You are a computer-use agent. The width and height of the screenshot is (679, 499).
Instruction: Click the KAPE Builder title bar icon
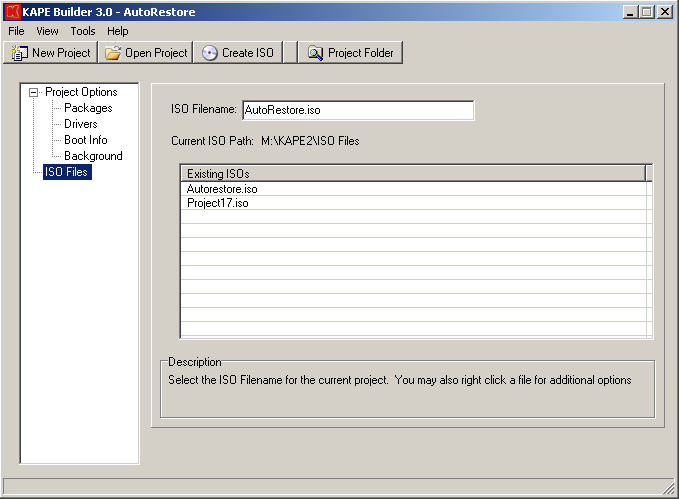click(x=13, y=12)
